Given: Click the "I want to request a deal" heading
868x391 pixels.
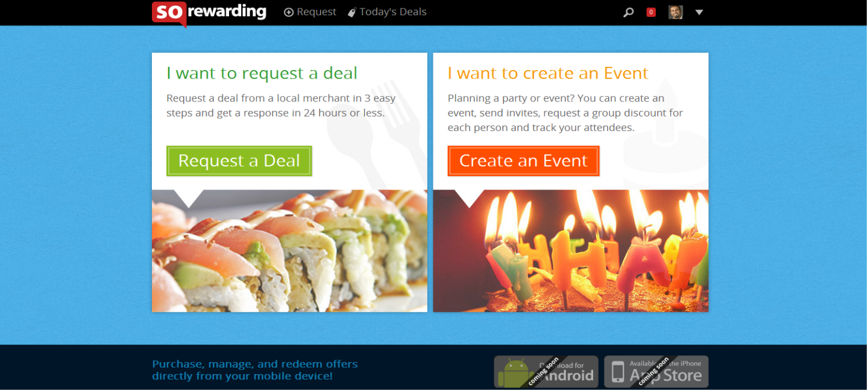Looking at the screenshot, I should point(262,74).
